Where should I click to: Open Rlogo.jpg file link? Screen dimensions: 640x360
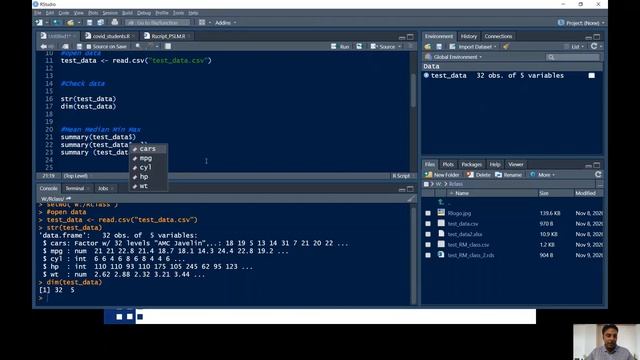click(459, 213)
